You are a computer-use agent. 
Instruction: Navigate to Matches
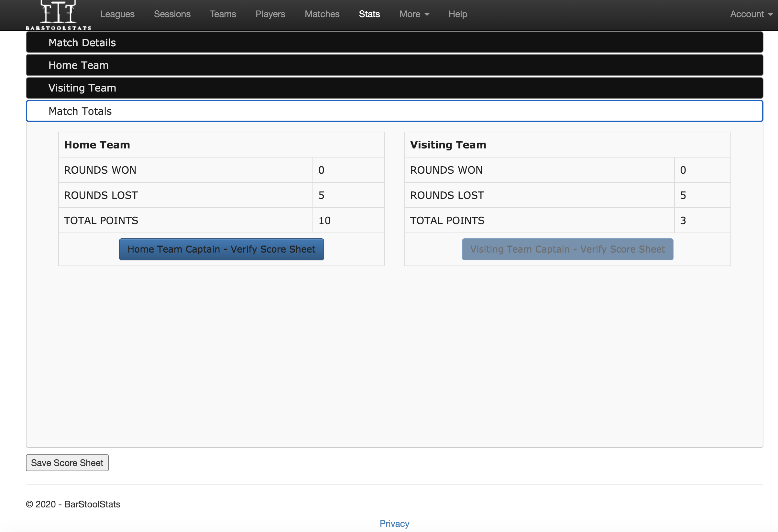[322, 14]
